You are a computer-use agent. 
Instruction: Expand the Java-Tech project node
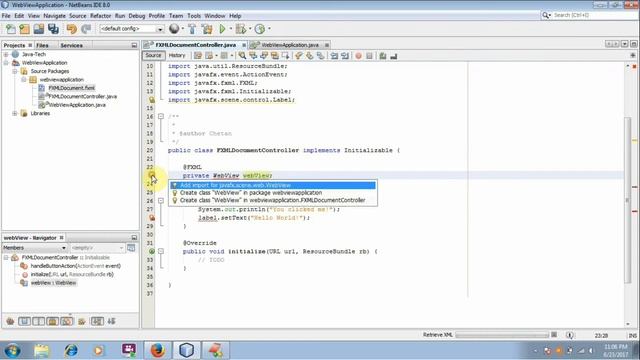tap(6, 54)
